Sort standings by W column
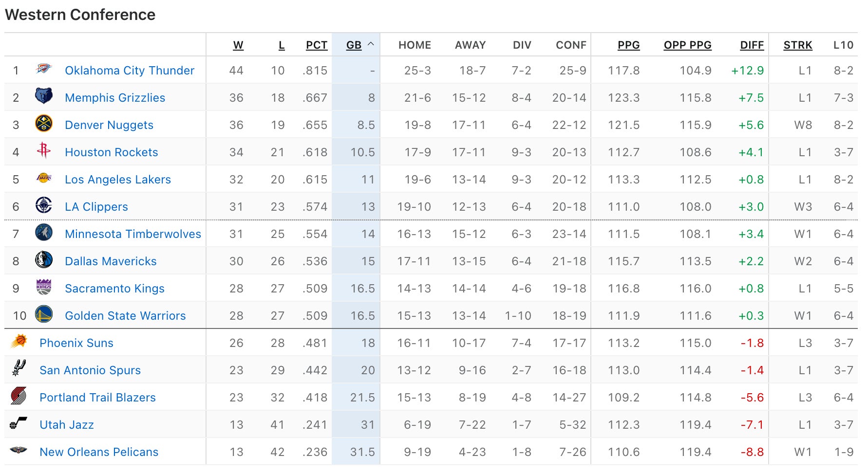The image size is (868, 473). pos(238,45)
